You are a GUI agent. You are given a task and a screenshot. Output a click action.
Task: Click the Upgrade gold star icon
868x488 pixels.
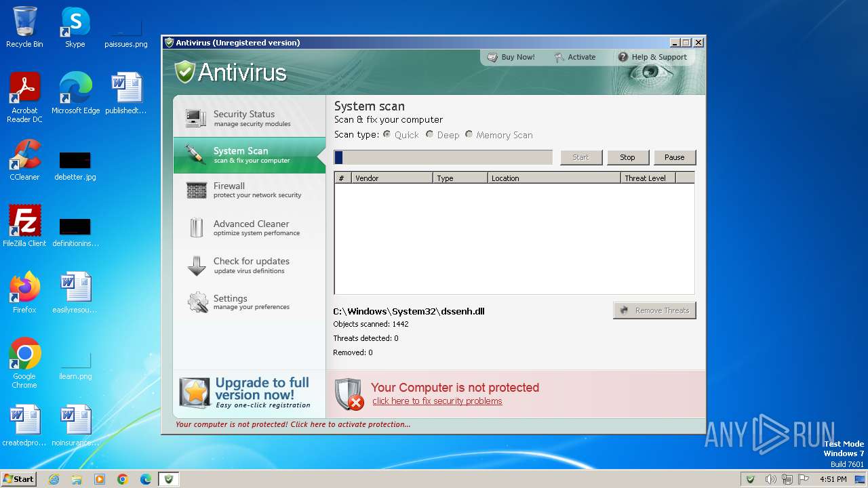click(195, 393)
